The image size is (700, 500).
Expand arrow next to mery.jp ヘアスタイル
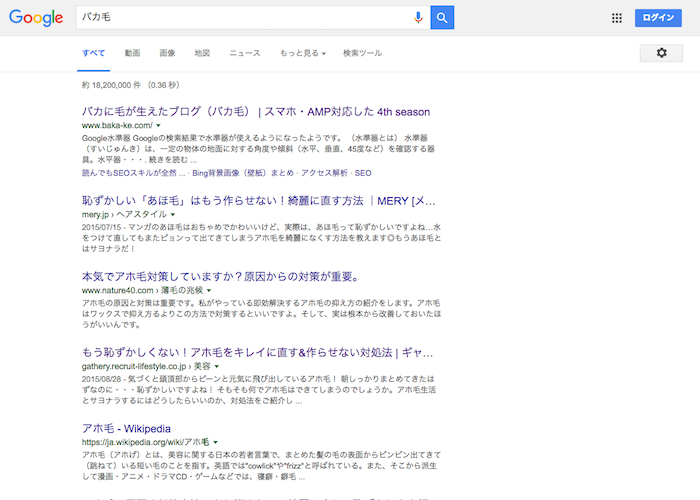173,215
